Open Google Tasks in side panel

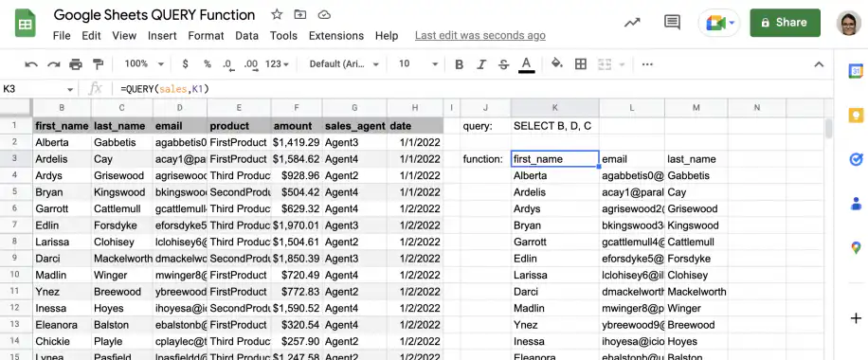click(x=856, y=159)
